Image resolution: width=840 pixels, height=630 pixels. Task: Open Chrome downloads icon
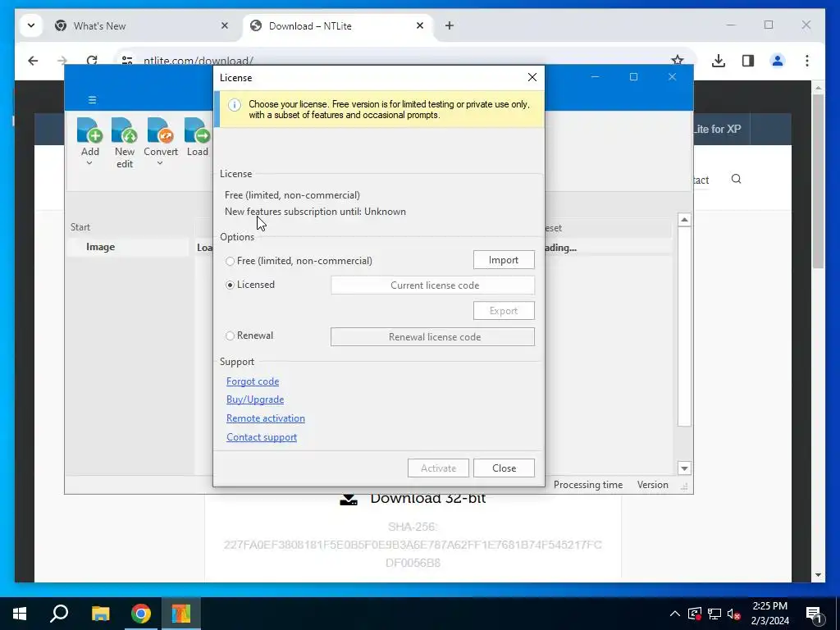719,61
